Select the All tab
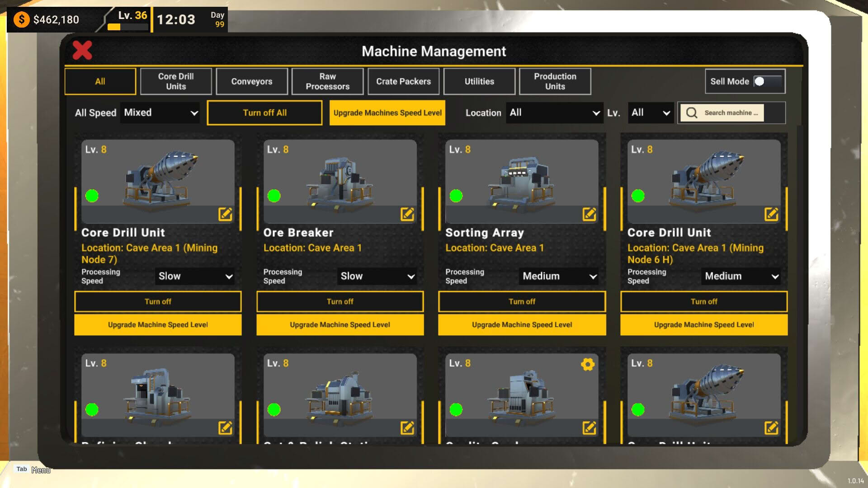This screenshot has height=488, width=868. 100,81
